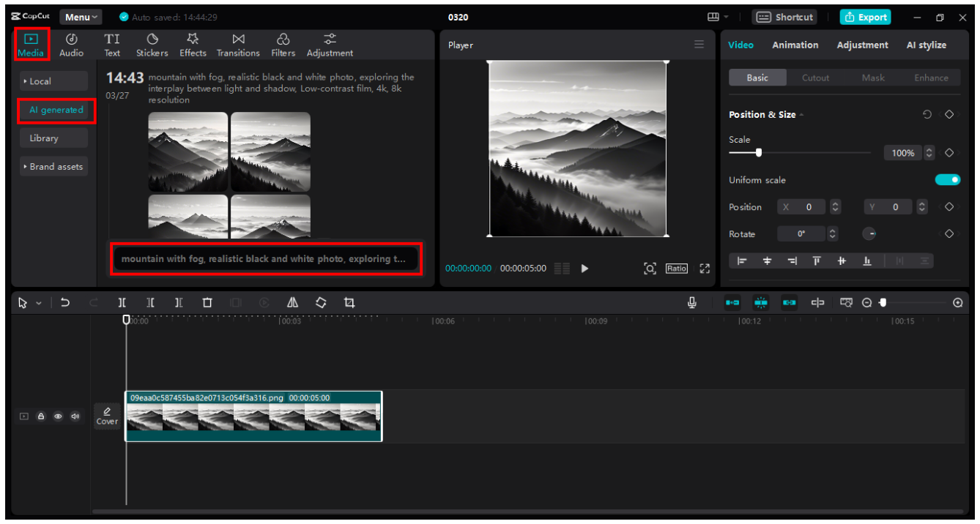
Task: Undo the last action
Action: coord(65,302)
